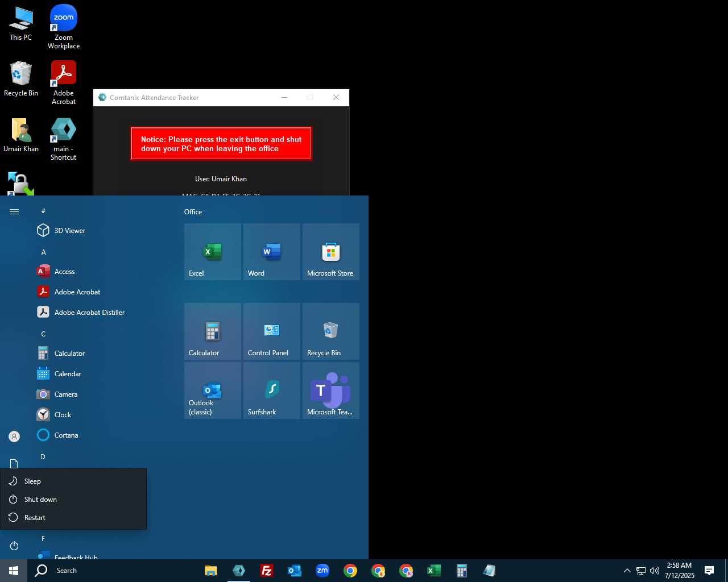Open Zoom from the taskbar
Screen dimensions: 728x582
point(322,571)
